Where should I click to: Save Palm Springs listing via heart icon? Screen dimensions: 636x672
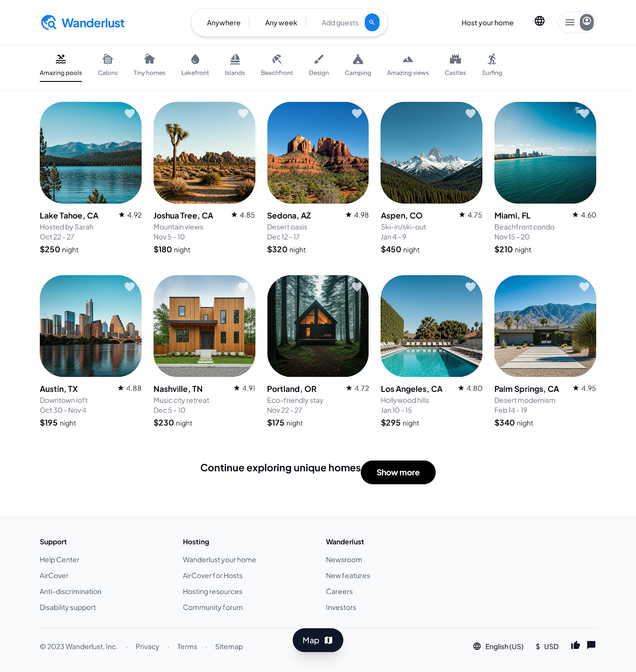point(584,287)
